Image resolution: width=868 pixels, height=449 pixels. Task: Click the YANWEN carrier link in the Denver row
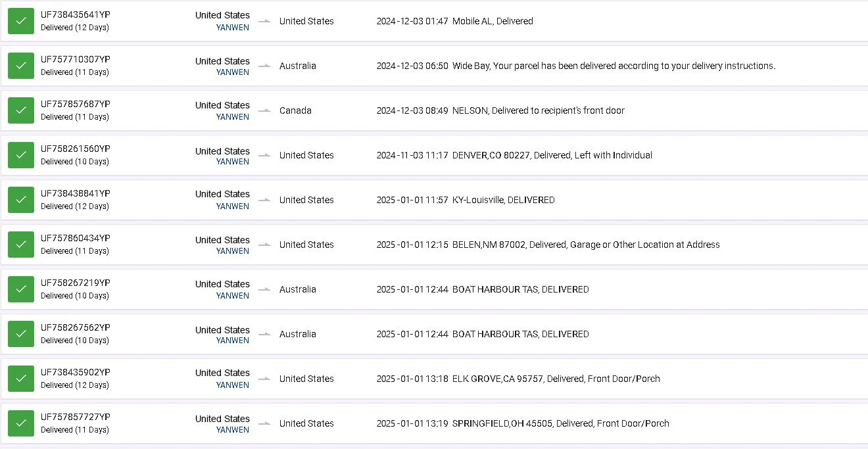[x=232, y=162]
